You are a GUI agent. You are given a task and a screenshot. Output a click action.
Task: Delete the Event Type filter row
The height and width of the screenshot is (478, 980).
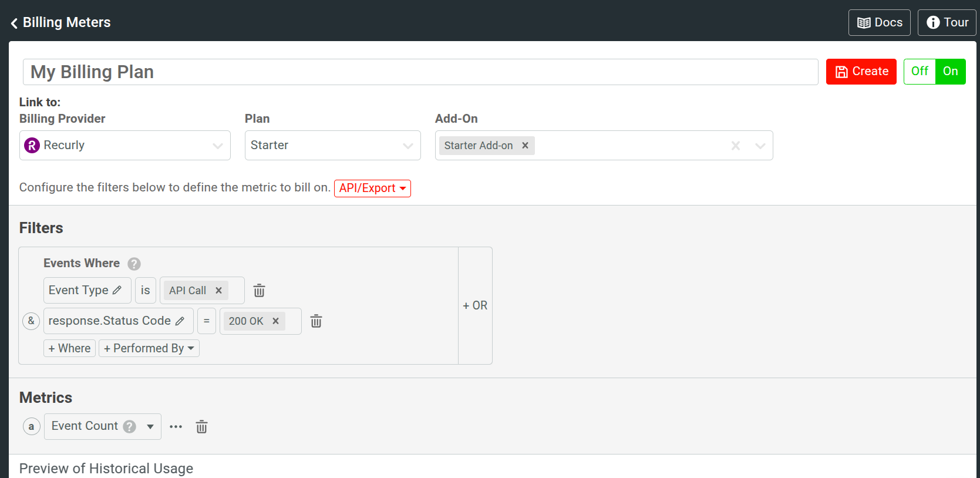coord(259,291)
